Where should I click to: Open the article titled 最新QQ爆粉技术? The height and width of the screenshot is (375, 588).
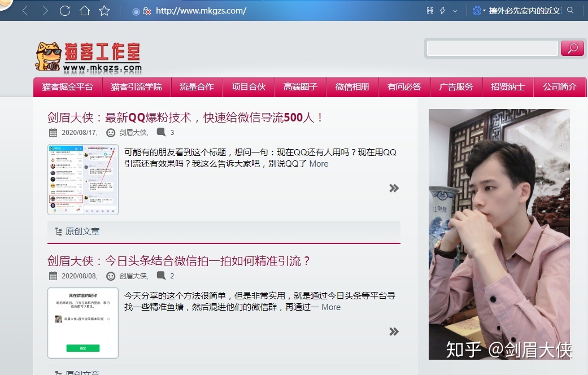(185, 117)
